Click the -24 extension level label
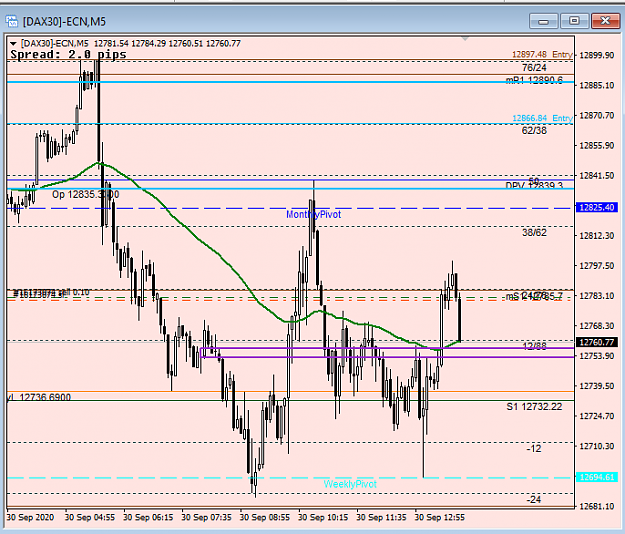 tap(534, 499)
